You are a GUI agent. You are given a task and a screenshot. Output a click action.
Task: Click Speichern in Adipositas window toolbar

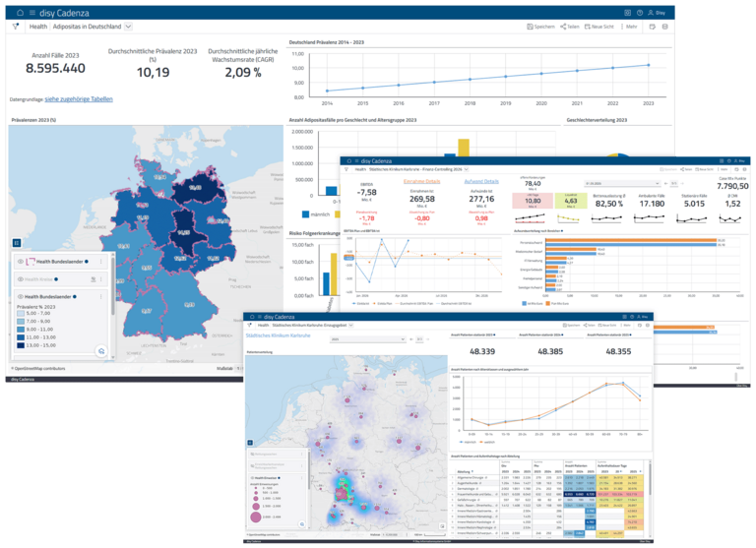pos(541,27)
